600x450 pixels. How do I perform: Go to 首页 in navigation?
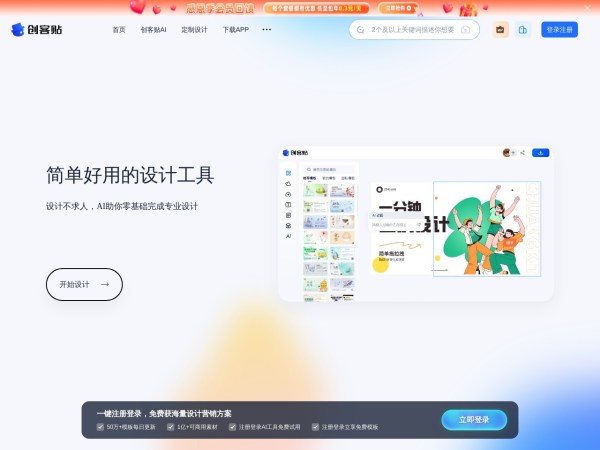coord(119,30)
